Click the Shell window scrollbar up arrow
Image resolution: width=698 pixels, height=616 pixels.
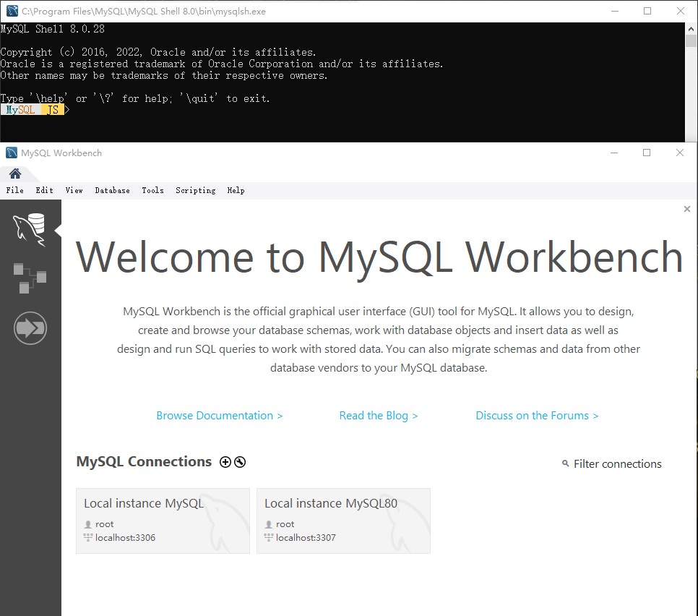(691, 29)
